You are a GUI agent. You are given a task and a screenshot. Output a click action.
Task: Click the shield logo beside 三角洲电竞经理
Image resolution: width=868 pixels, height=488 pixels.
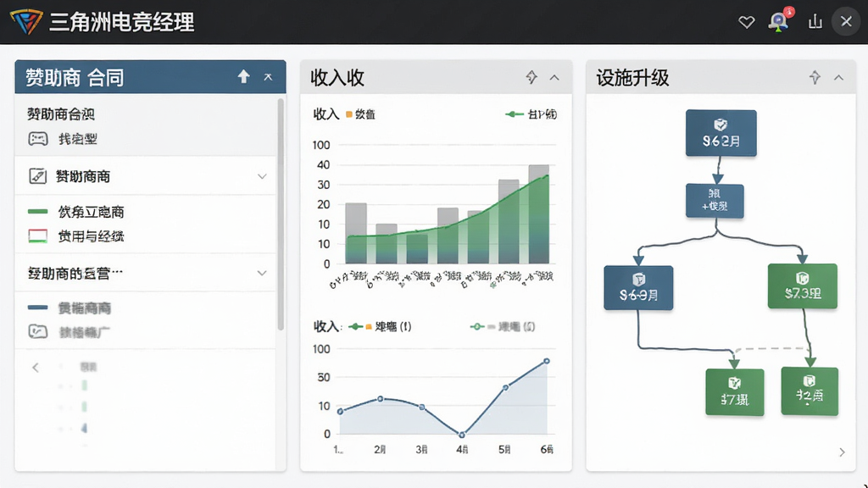26,21
